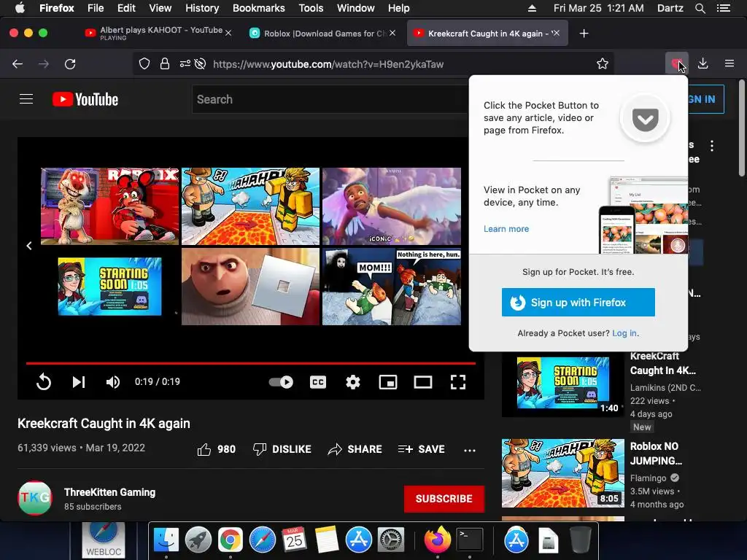
Task: Bookmark this page with the star icon
Action: pos(602,64)
